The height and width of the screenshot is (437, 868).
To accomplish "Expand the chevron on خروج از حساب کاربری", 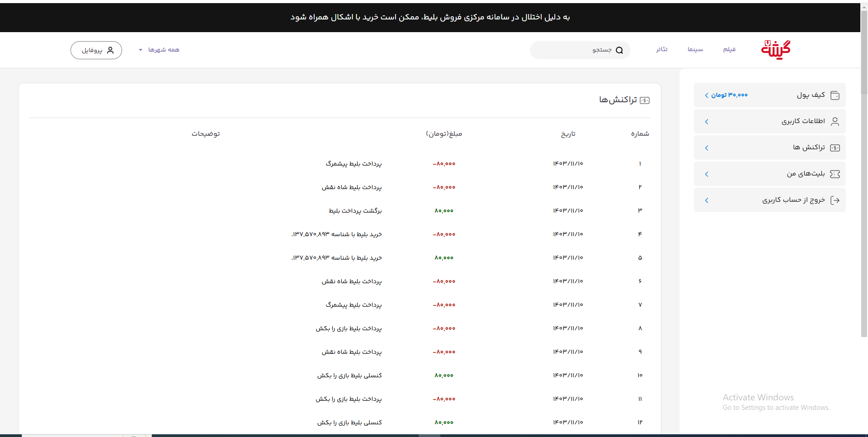I will (707, 200).
